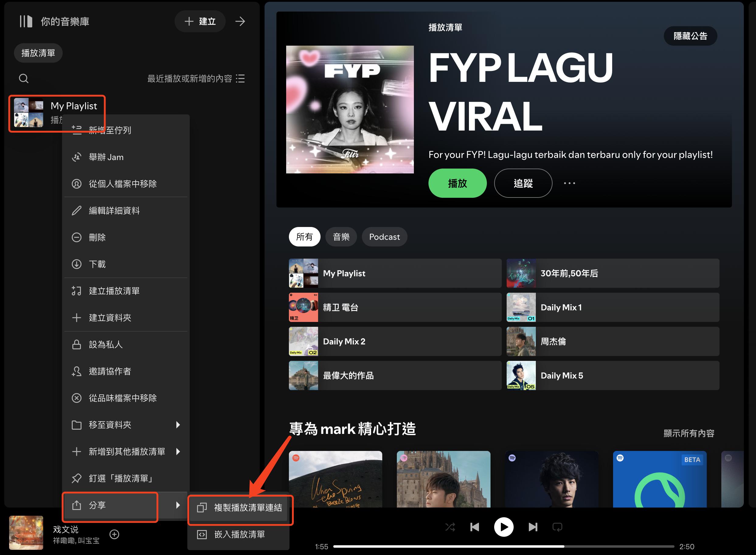Skip to previous track
The height and width of the screenshot is (555, 756).
[x=475, y=527]
